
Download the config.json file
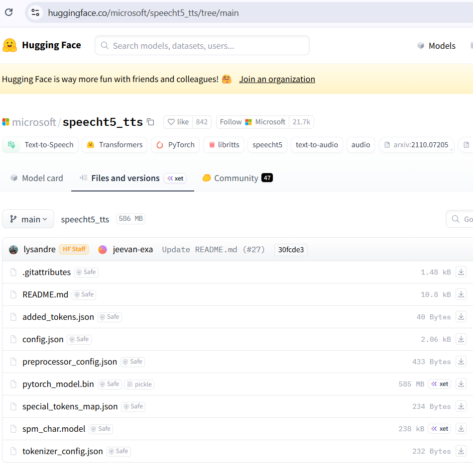point(461,339)
